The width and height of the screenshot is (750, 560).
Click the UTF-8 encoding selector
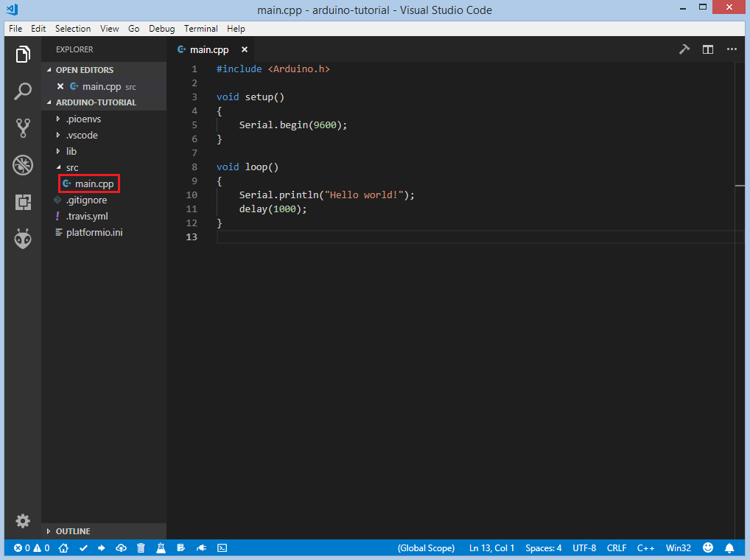(583, 548)
